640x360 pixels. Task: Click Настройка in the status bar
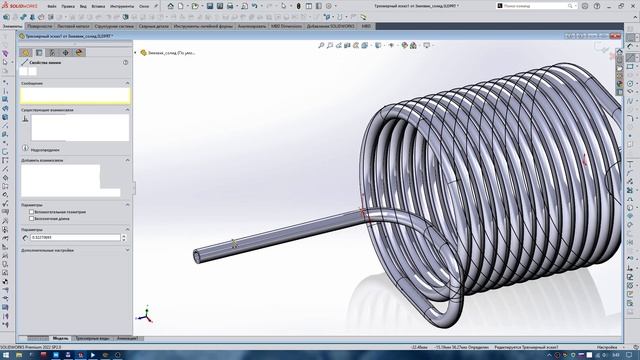coord(607,347)
